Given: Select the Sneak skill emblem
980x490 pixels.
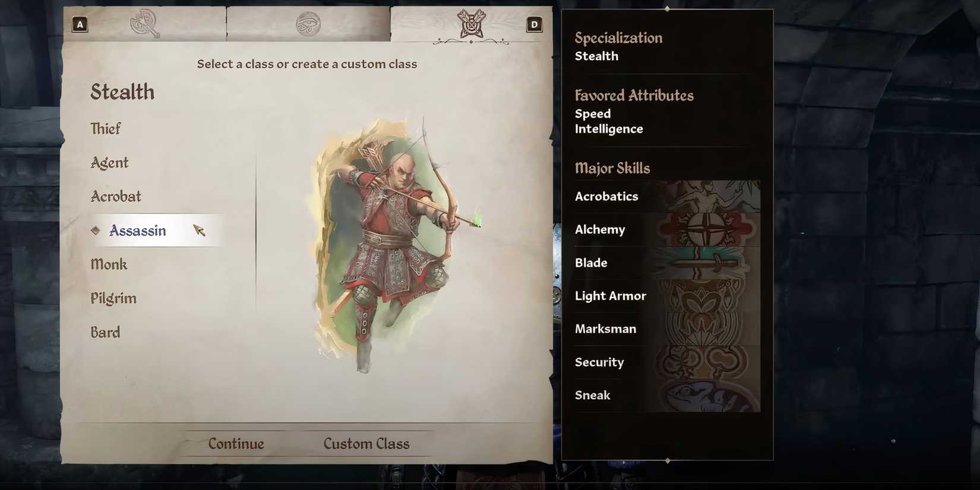Looking at the screenshot, I should coord(707,396).
